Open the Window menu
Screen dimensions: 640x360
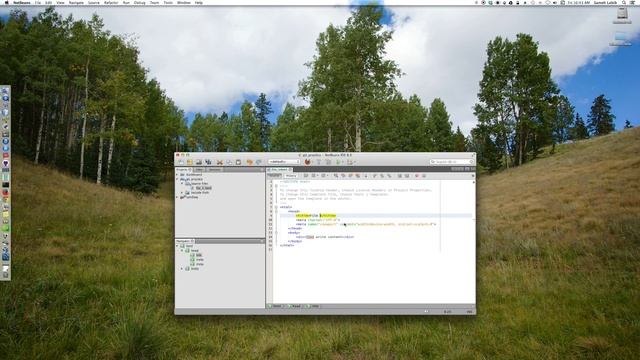(x=184, y=2)
